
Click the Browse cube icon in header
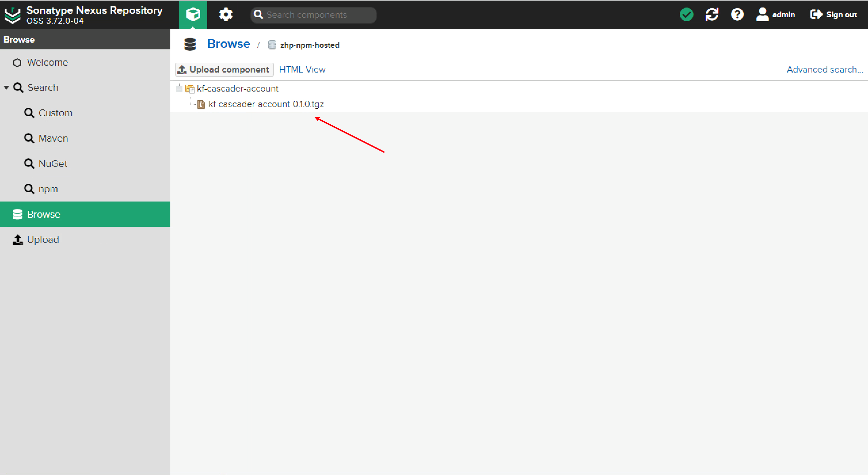coord(193,14)
